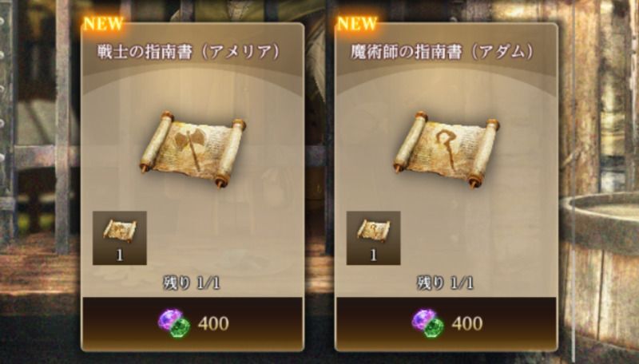The image size is (639, 364).
Task: Click the large axe scroll icon for the warrior guide
Action: [192, 149]
